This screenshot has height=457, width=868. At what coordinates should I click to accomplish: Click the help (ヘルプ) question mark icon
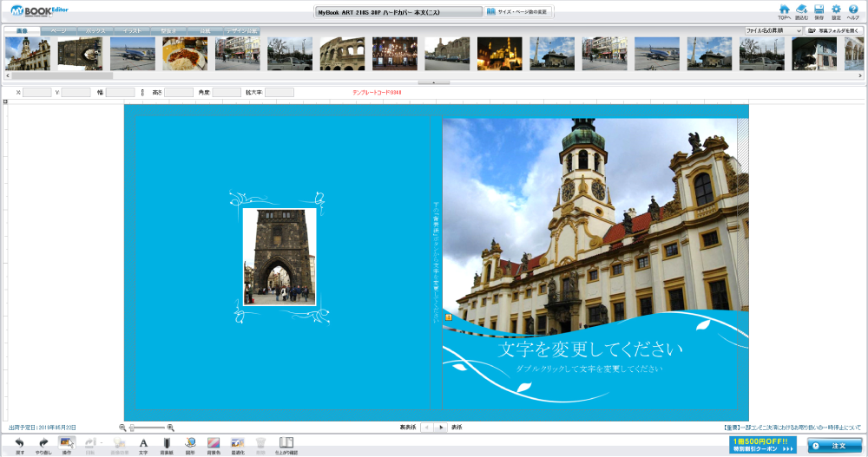point(853,10)
